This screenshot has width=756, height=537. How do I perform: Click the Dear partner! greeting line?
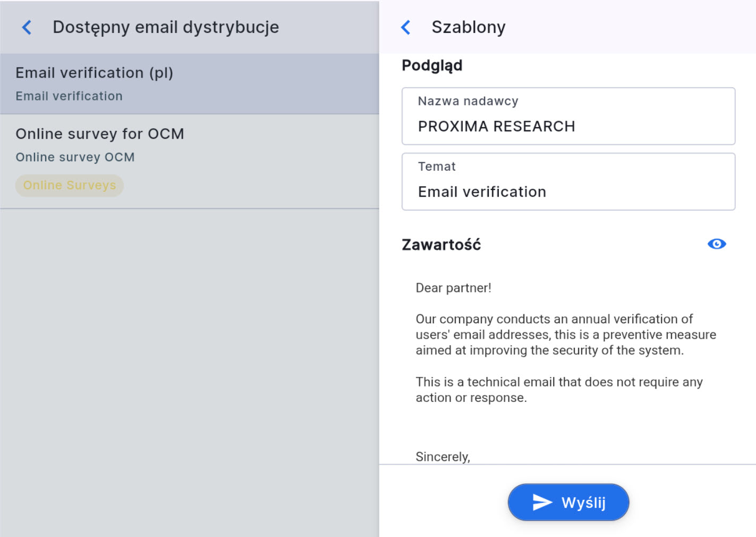pyautogui.click(x=453, y=288)
